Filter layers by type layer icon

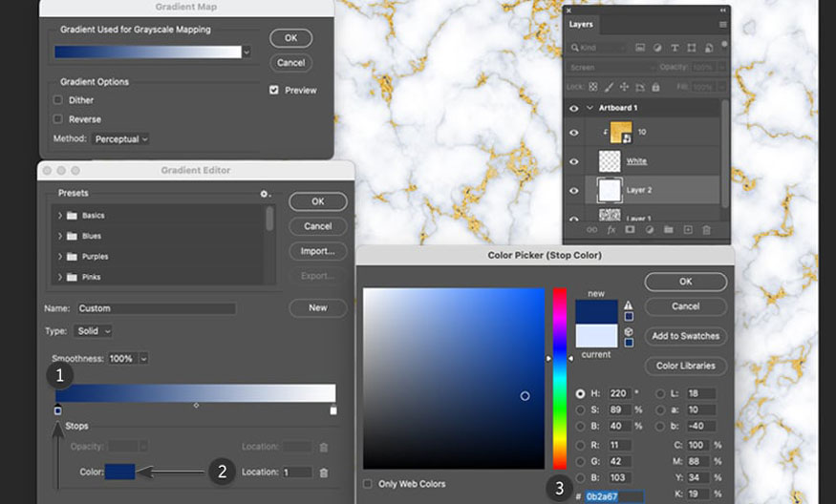(675, 48)
